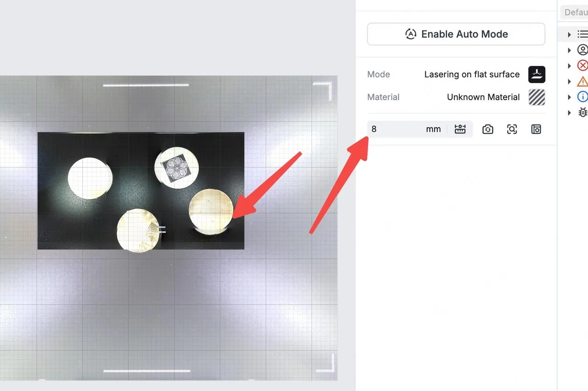Click the Unknown Material text
588x391 pixels.
483,97
